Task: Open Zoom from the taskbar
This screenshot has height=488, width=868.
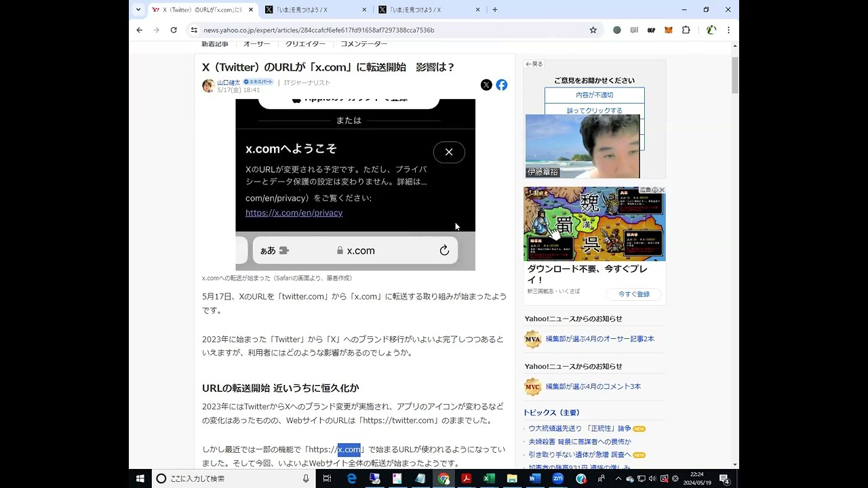Action: [x=558, y=479]
